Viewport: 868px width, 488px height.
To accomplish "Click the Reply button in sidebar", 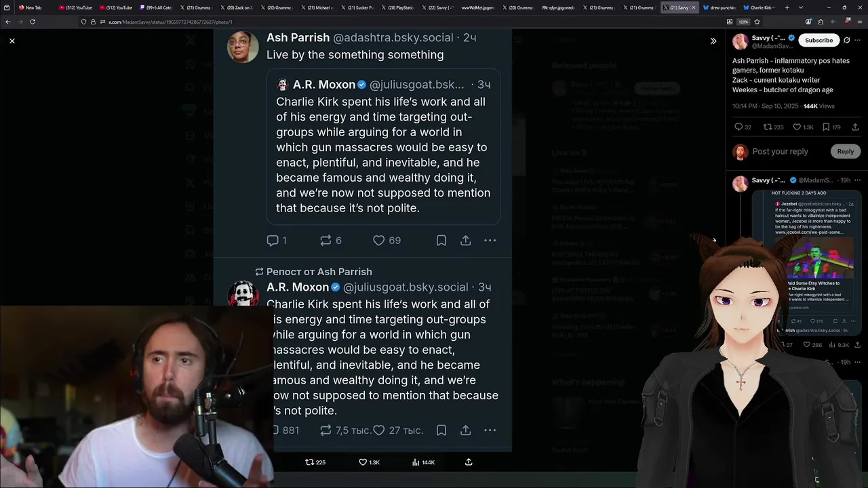I will (845, 152).
